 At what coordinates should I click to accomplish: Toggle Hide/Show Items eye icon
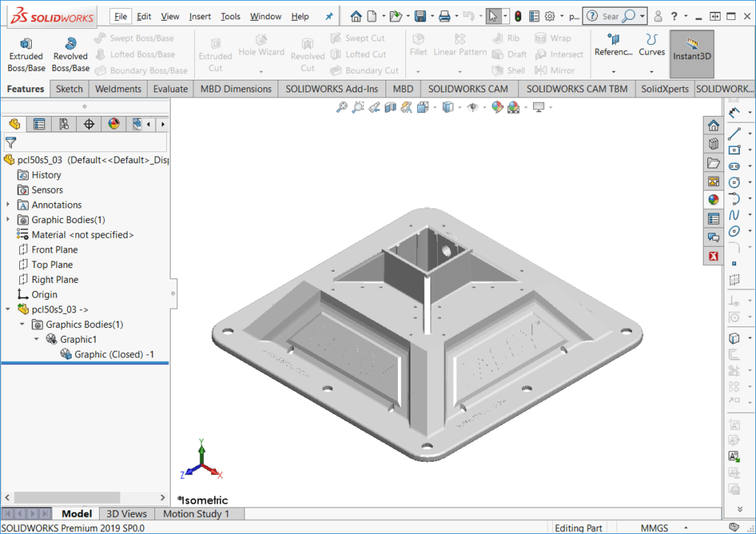(x=472, y=107)
